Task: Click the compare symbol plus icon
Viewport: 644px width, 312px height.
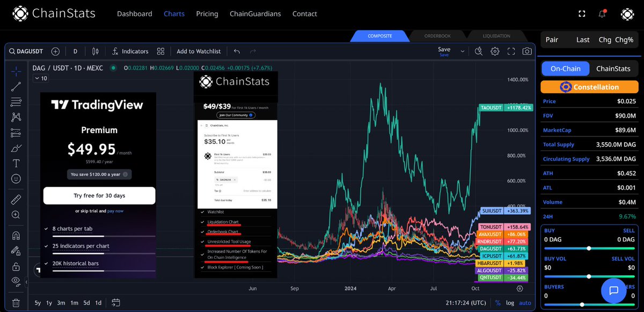Action: coord(55,52)
